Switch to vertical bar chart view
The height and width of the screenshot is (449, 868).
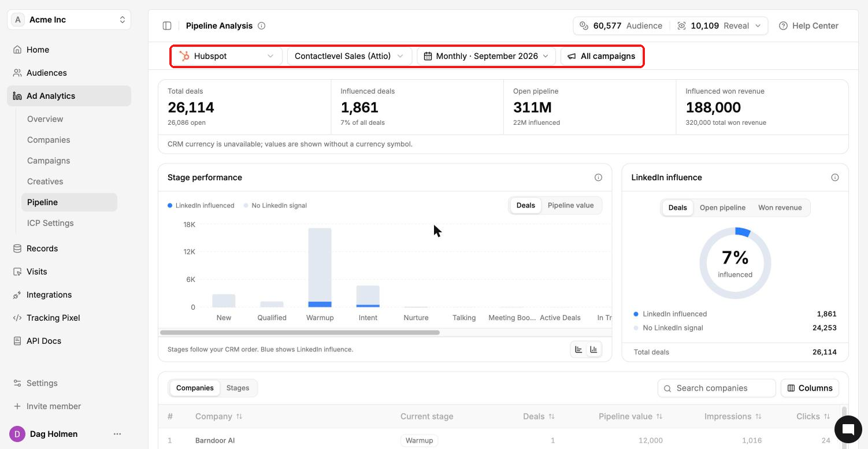[x=593, y=349]
